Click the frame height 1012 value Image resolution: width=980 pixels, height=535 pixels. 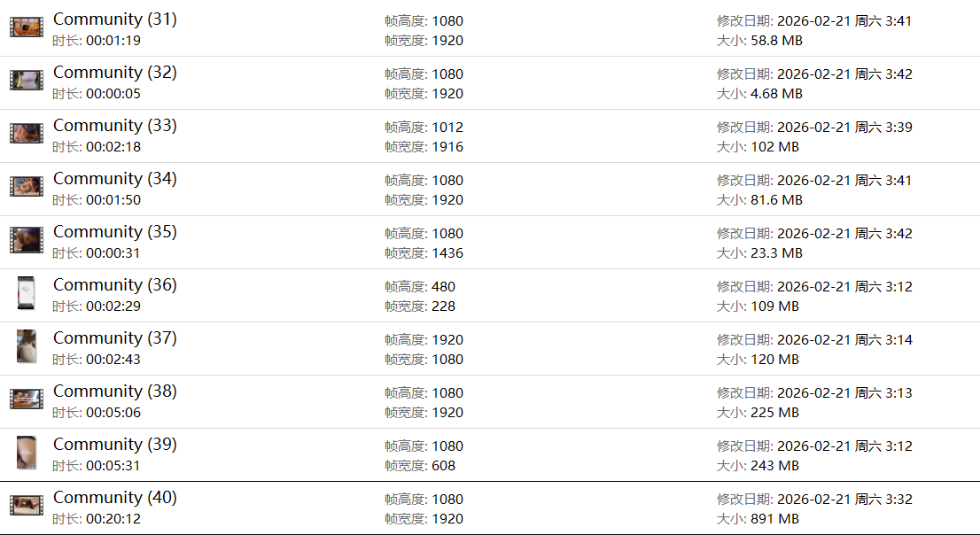click(447, 128)
